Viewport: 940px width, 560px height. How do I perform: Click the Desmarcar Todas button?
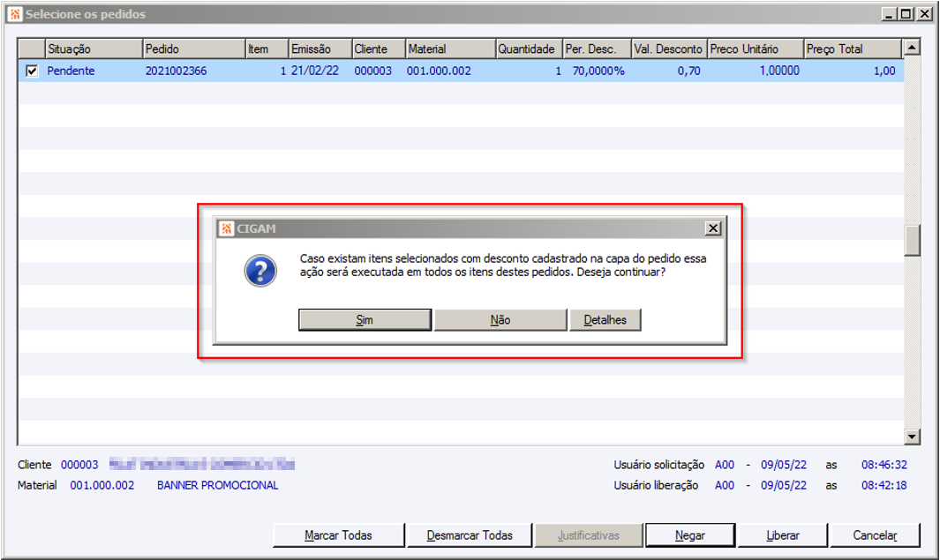coord(470,535)
